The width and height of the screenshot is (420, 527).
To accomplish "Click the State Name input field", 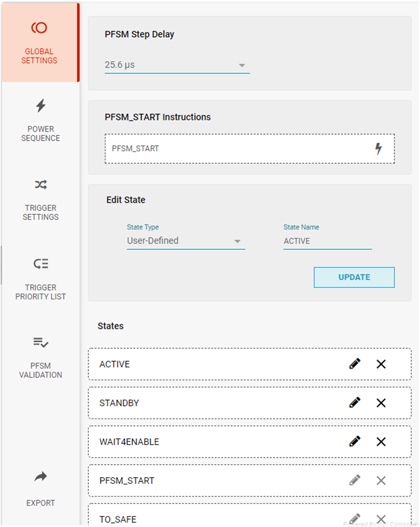I will tap(327, 241).
